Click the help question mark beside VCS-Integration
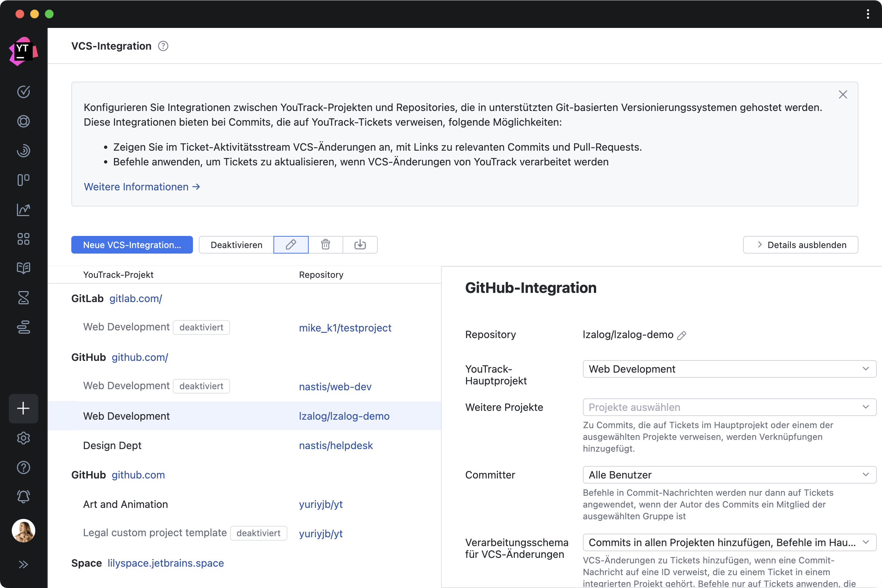882x588 pixels. click(x=163, y=46)
